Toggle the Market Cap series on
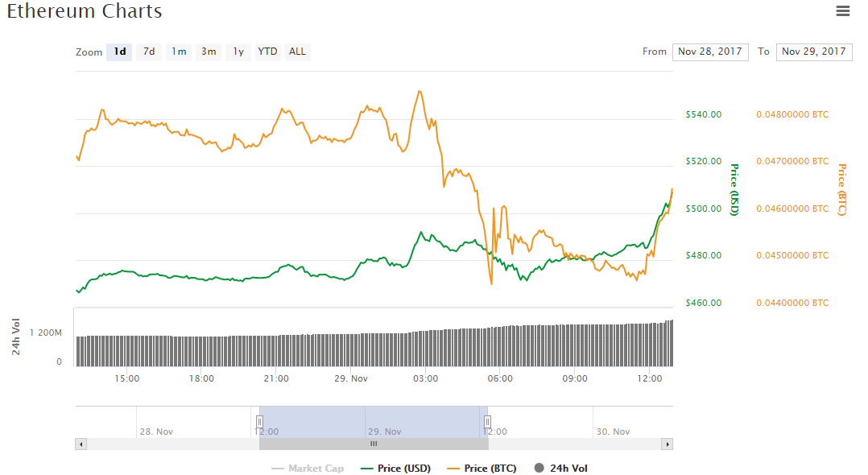 click(309, 468)
